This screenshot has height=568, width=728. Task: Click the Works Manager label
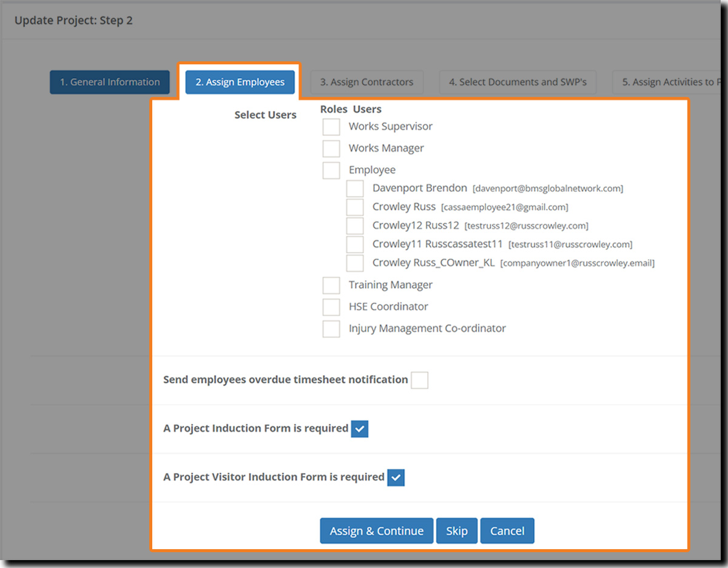pyautogui.click(x=386, y=148)
